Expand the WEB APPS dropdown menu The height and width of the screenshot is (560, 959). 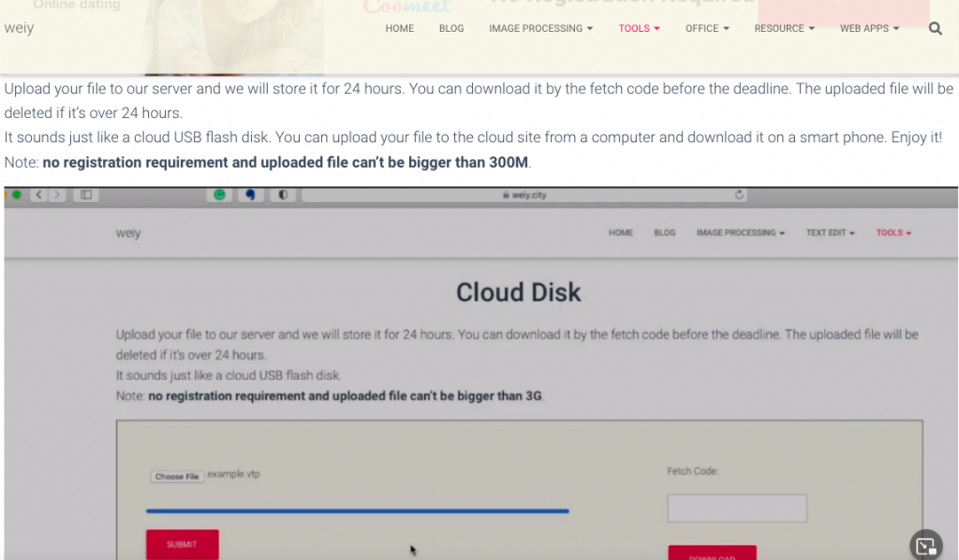coord(869,28)
